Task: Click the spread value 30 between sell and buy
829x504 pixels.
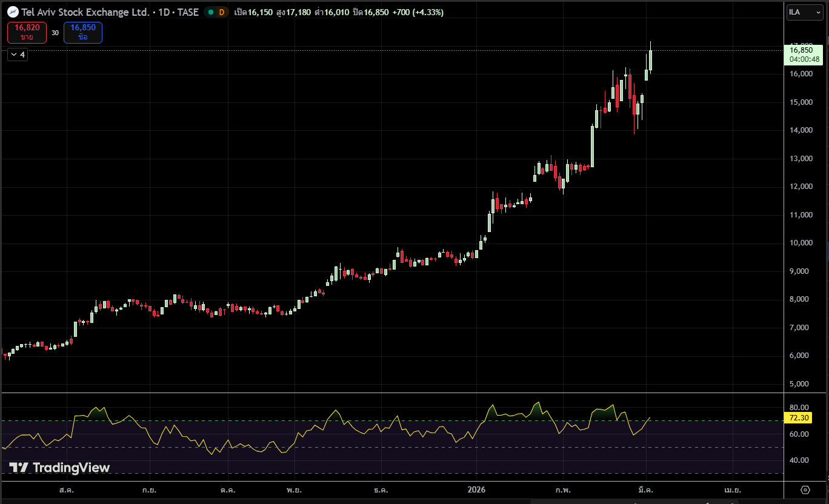Action: tap(55, 33)
